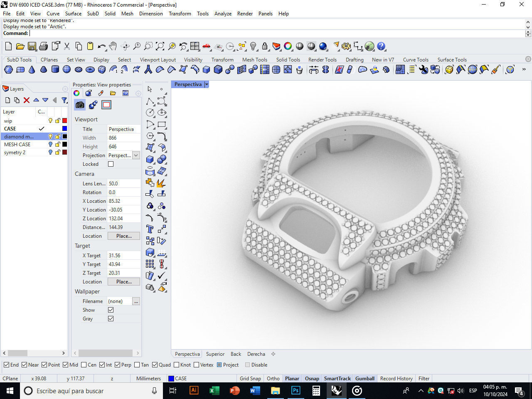Select the Pan view hand tool
Image resolution: width=532 pixels, height=399 pixels.
[113, 46]
